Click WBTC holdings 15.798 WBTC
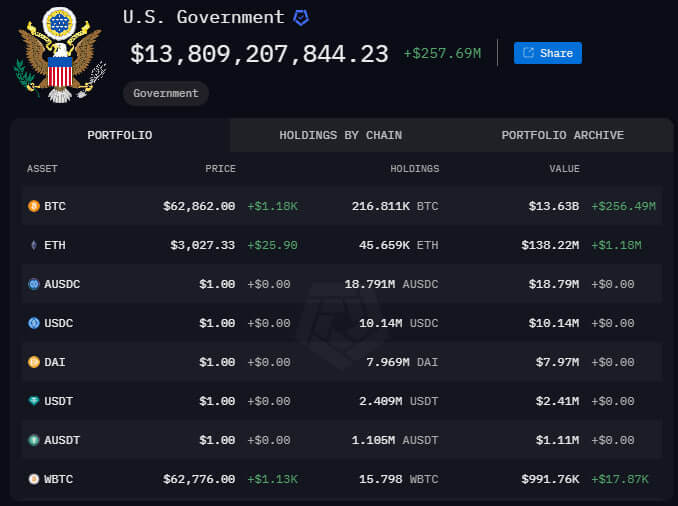The image size is (678, 506). coord(399,479)
